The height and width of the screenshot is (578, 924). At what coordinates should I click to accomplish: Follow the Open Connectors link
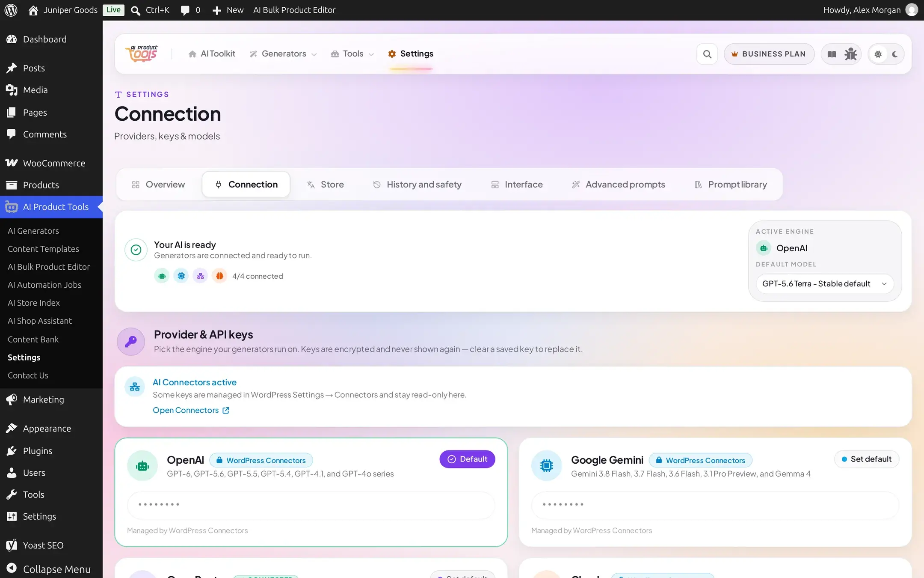(191, 410)
